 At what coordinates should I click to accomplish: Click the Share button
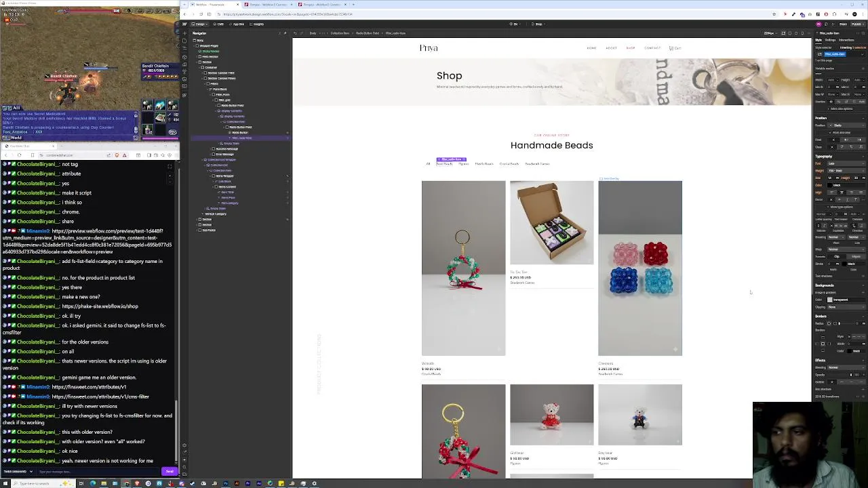click(x=843, y=24)
